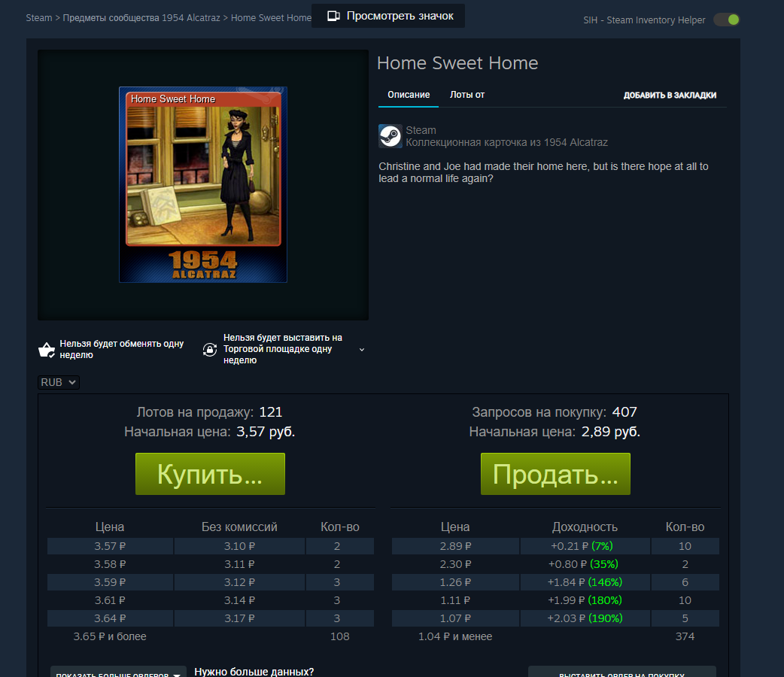784x677 pixels.
Task: Click the 3.64 ₽ sell price cell
Action: click(x=110, y=618)
